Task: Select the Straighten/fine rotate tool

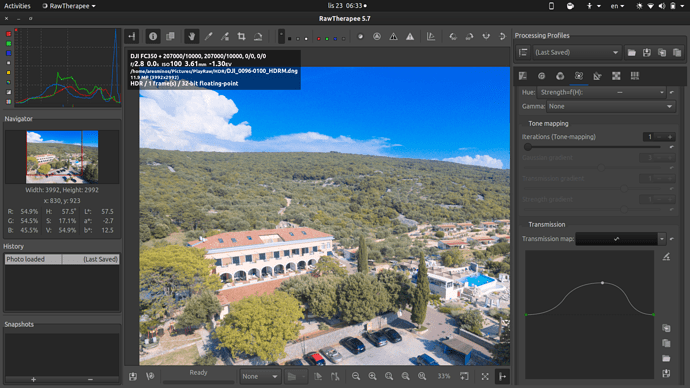Action: click(258, 37)
